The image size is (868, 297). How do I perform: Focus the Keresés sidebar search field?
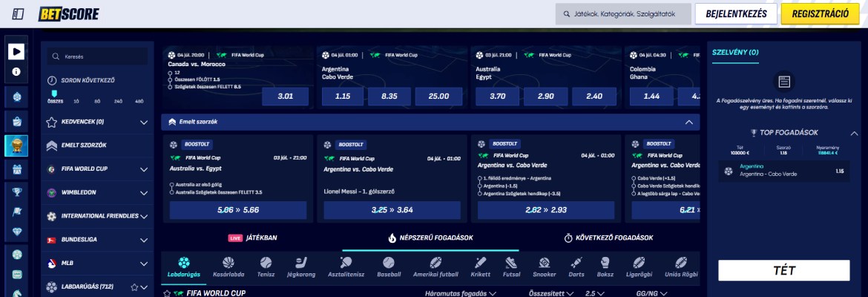pyautogui.click(x=97, y=56)
